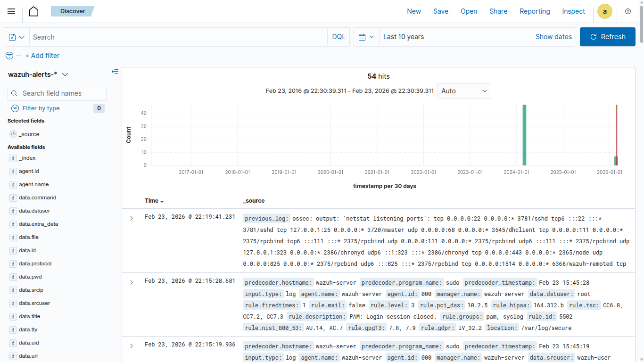Switch query language via DQL
This screenshot has width=644, height=362.
pyautogui.click(x=339, y=37)
